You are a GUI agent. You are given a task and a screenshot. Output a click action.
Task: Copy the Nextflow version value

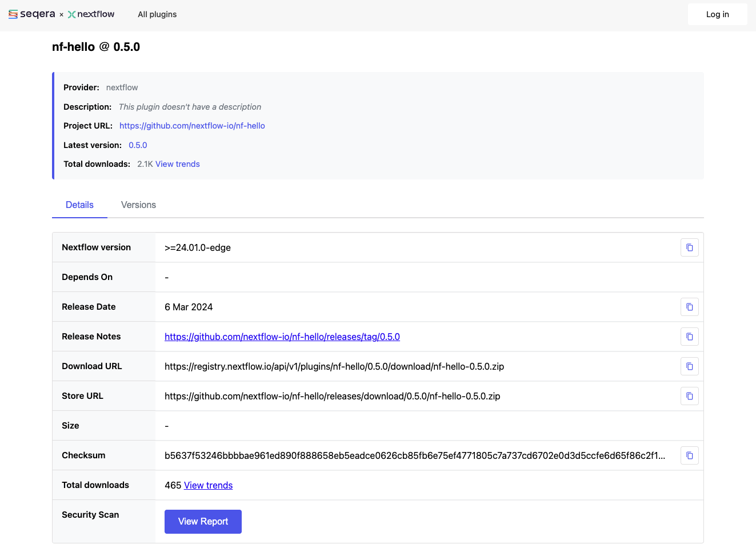pos(689,247)
